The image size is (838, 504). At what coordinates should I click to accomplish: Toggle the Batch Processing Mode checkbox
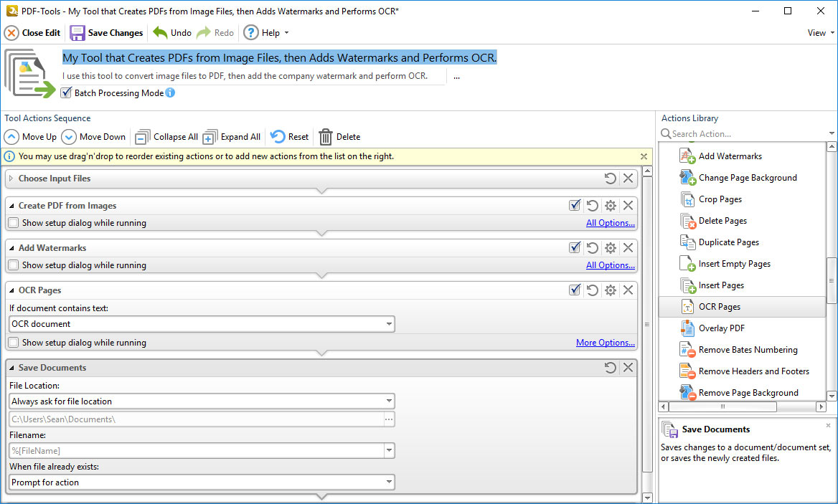point(67,93)
